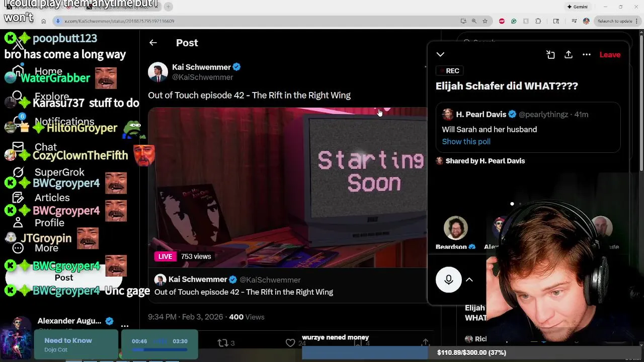Bookmark the post icon

[x=358, y=343]
